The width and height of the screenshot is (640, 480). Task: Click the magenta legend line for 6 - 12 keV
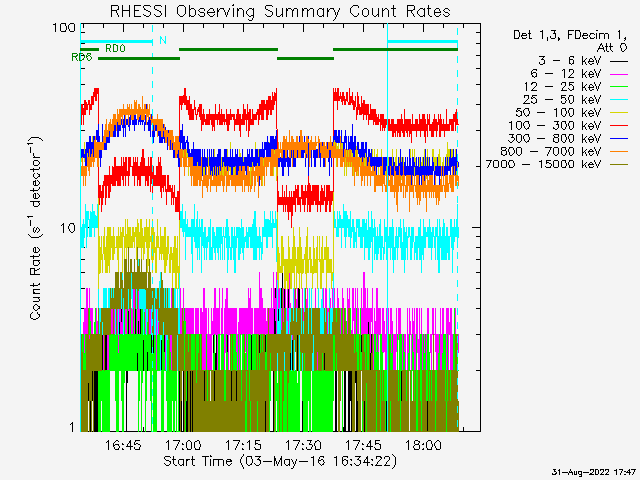619,74
